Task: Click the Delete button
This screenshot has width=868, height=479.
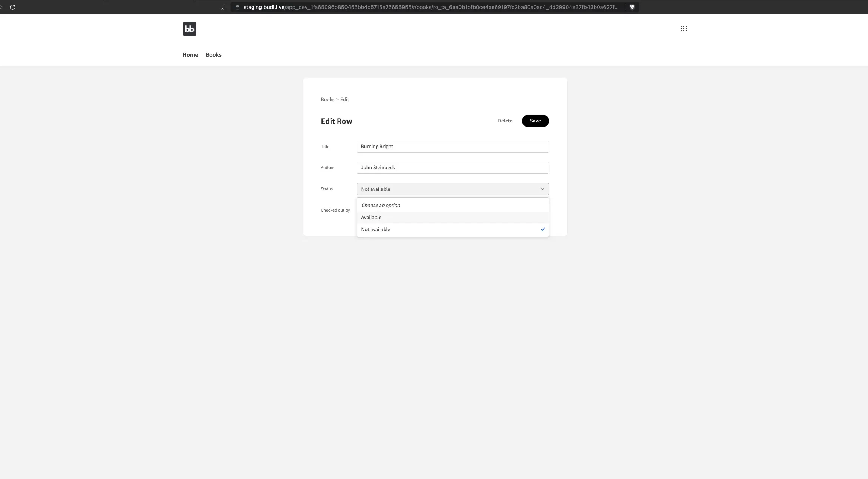Action: pos(505,121)
